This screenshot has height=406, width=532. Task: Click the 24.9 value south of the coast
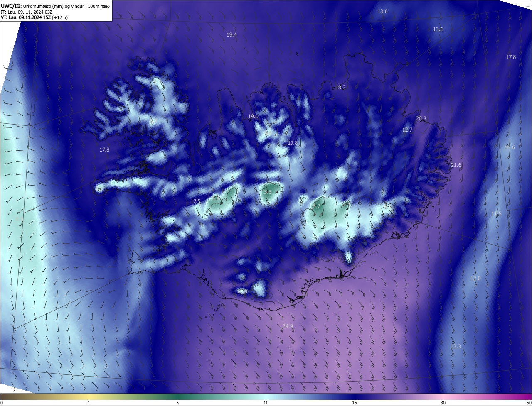[288, 326]
